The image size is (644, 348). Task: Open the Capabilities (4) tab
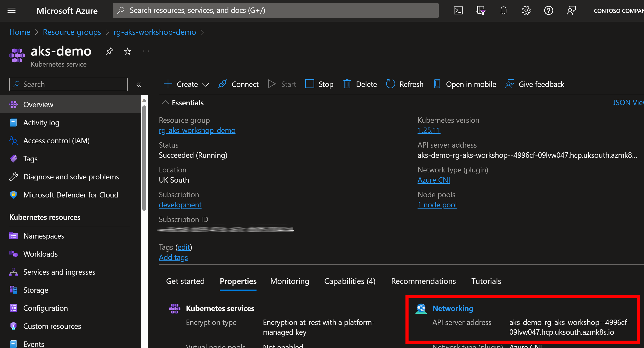coord(350,281)
